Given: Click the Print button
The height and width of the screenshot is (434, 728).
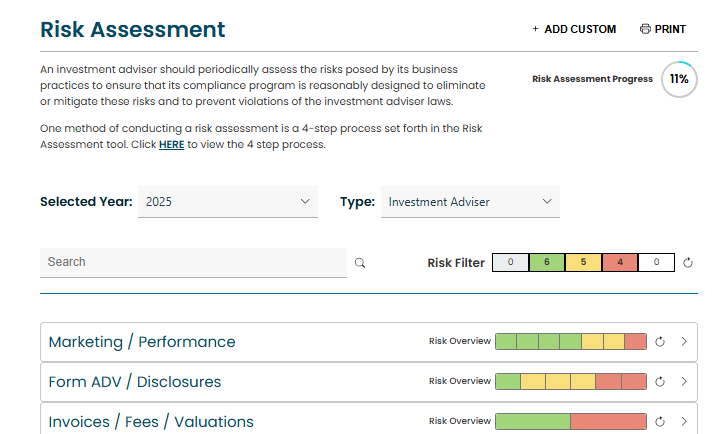Looking at the screenshot, I should click(662, 29).
